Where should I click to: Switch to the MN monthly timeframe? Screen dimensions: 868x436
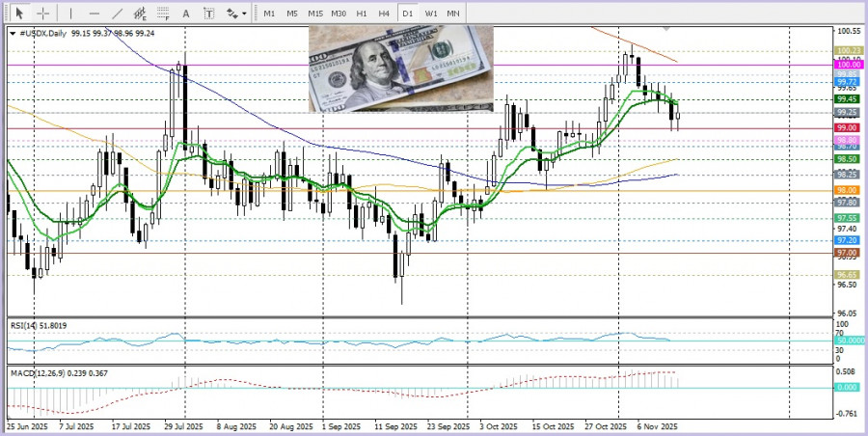pyautogui.click(x=453, y=14)
